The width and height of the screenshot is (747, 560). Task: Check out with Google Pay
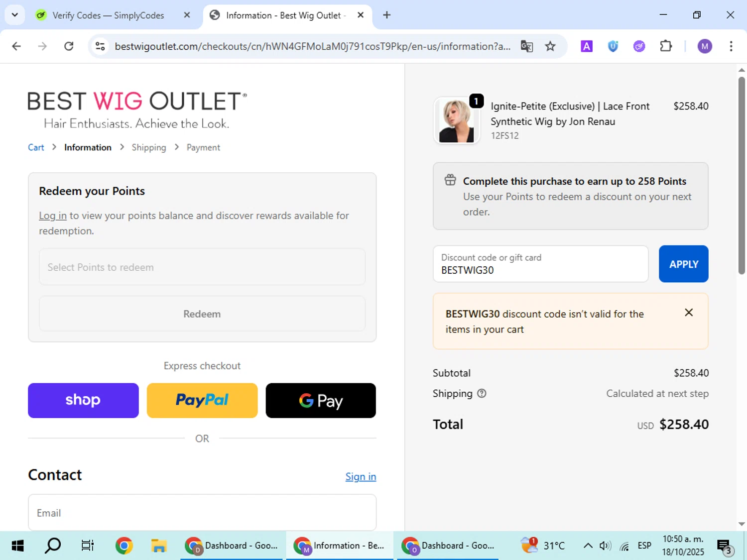point(321,400)
